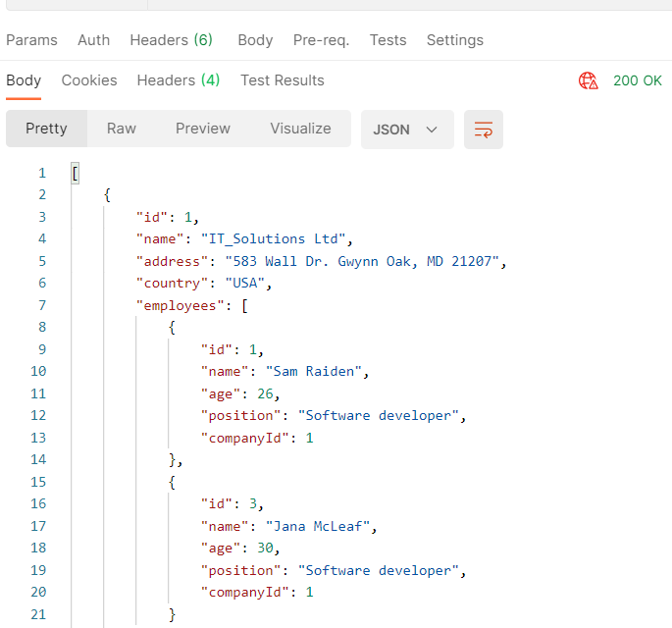Click the red network globe warning icon
This screenshot has width=672, height=628.
[589, 80]
